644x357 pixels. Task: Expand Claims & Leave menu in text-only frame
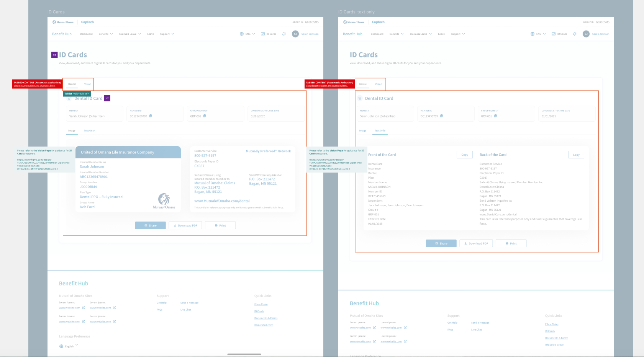[x=421, y=34]
